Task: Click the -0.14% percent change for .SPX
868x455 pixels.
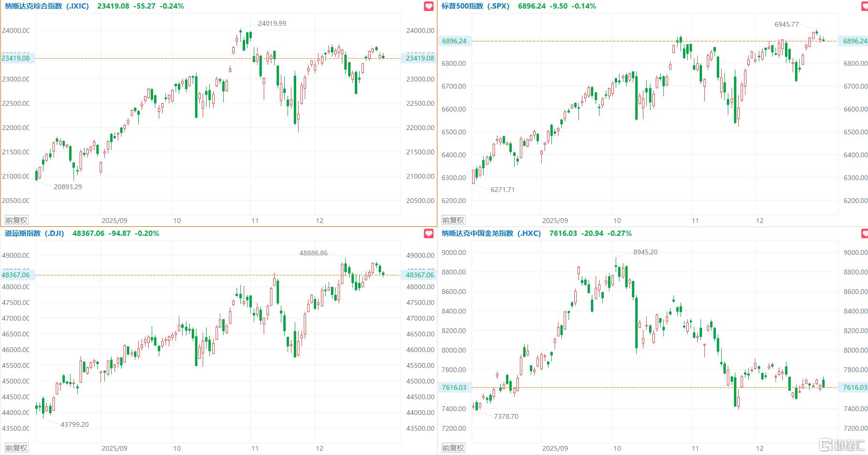Action: point(584,6)
